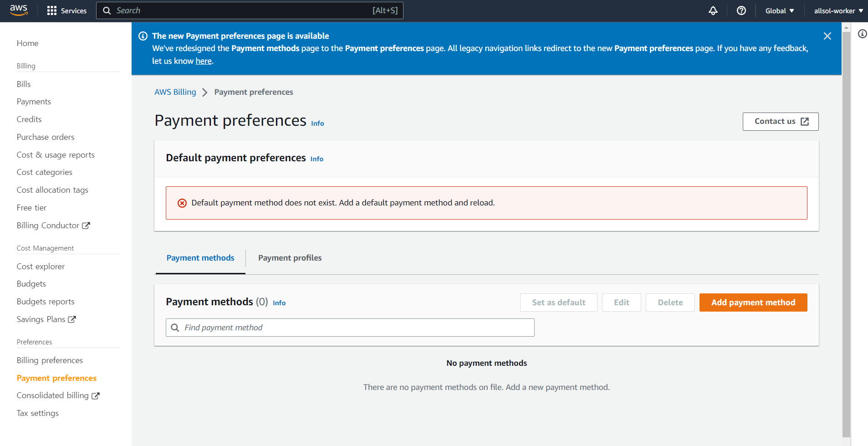Click the AWS logo home icon
The width and height of the screenshot is (868, 446).
19,10
